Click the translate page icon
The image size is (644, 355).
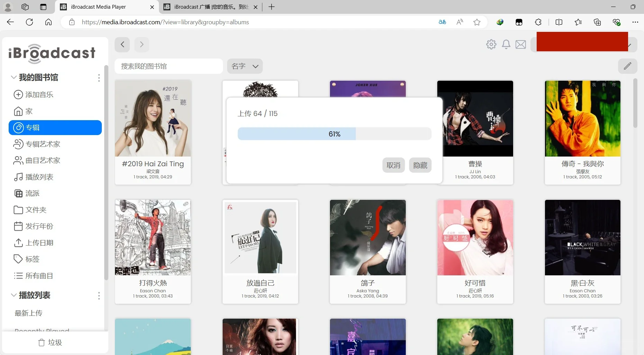tap(442, 22)
